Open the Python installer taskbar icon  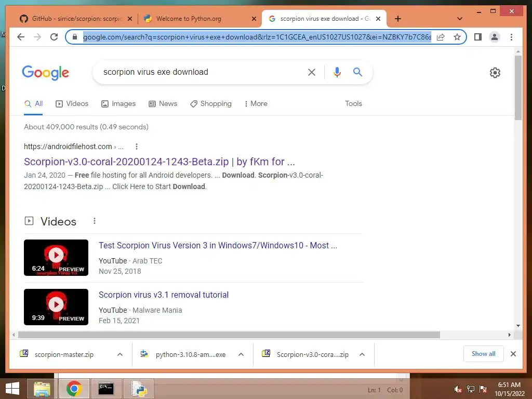click(139, 389)
